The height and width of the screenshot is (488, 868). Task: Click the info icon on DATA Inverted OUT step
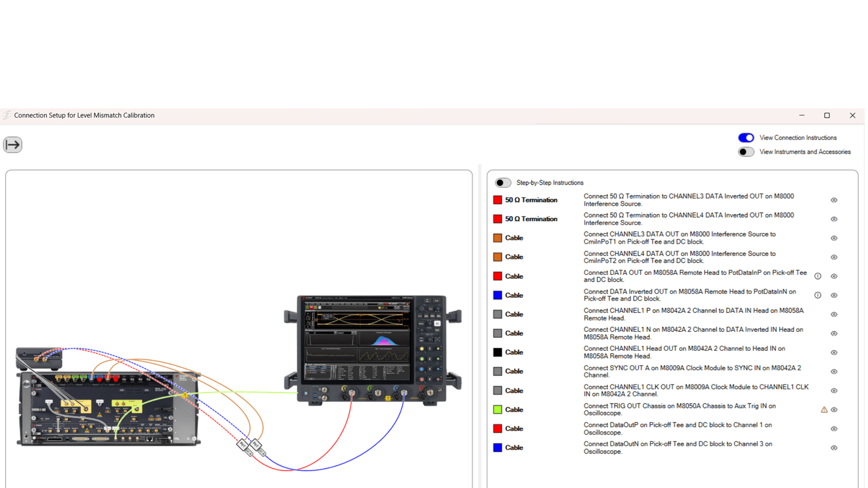pyautogui.click(x=818, y=295)
